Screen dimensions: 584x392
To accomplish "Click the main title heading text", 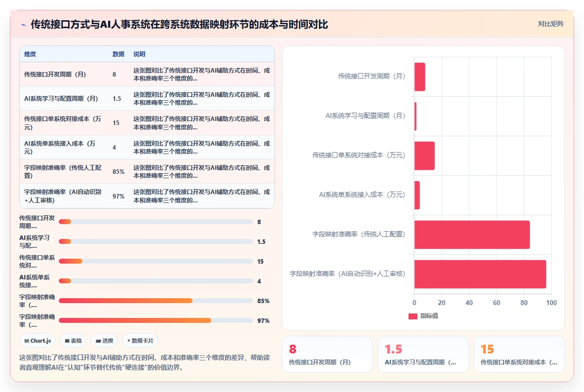I will (x=180, y=25).
